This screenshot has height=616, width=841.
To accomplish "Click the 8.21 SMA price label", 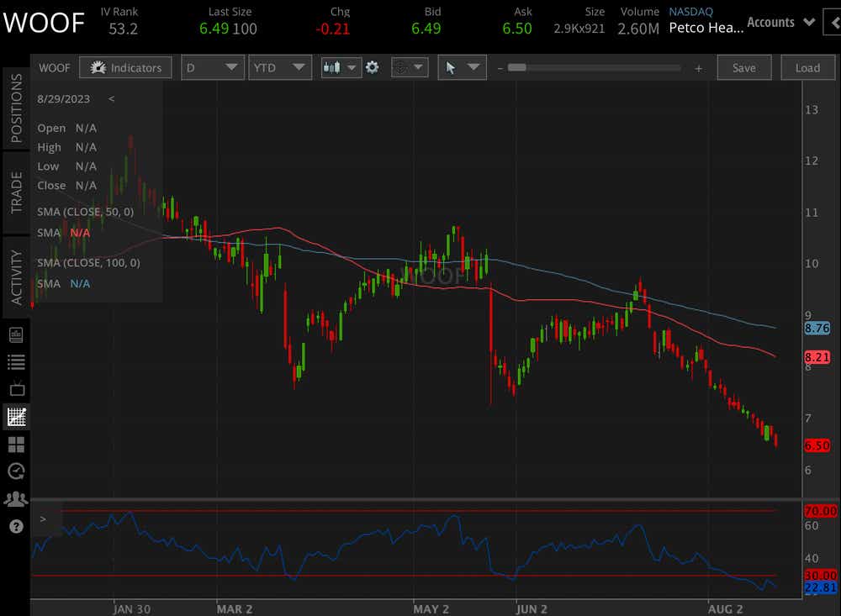I will [x=817, y=357].
